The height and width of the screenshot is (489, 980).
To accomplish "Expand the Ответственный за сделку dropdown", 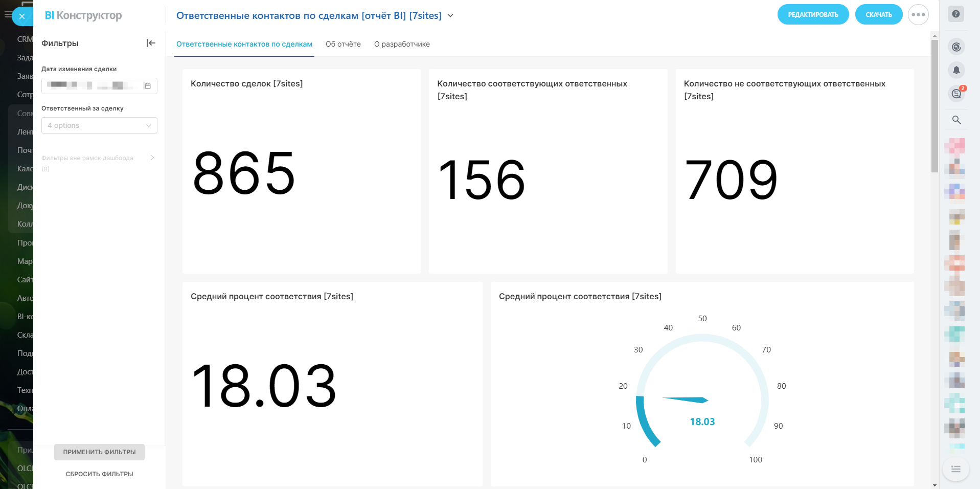I will point(99,125).
